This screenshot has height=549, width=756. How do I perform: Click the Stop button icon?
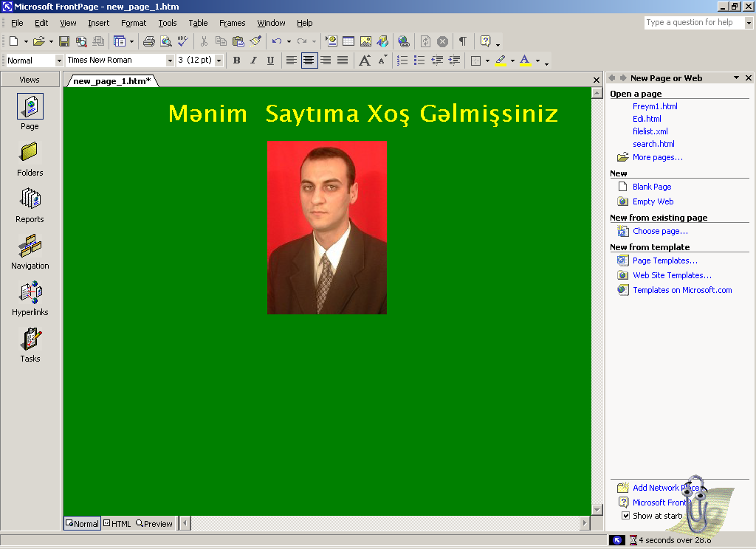(442, 41)
